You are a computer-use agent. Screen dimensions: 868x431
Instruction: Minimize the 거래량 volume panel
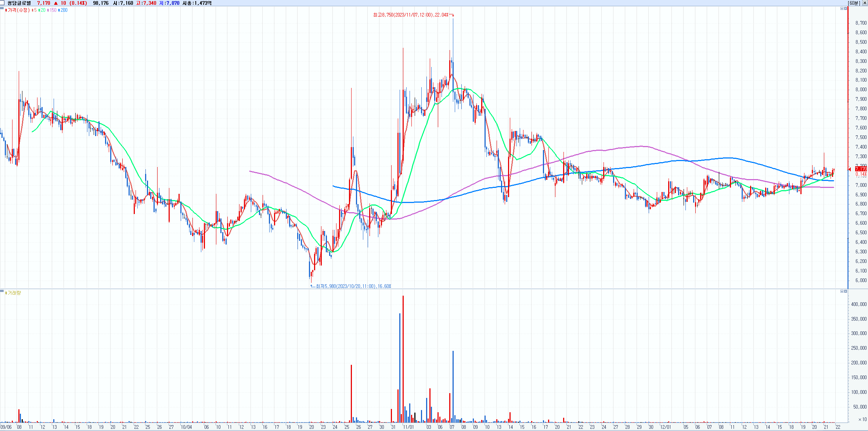[x=842, y=291]
